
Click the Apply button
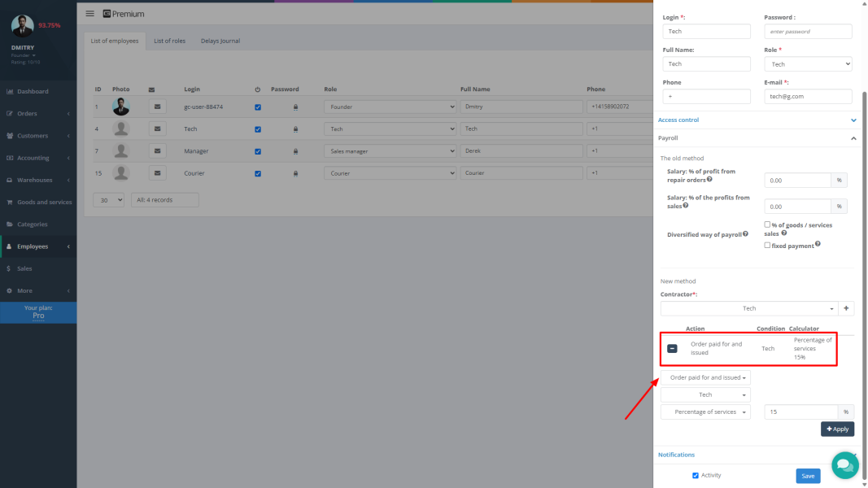[x=837, y=429]
